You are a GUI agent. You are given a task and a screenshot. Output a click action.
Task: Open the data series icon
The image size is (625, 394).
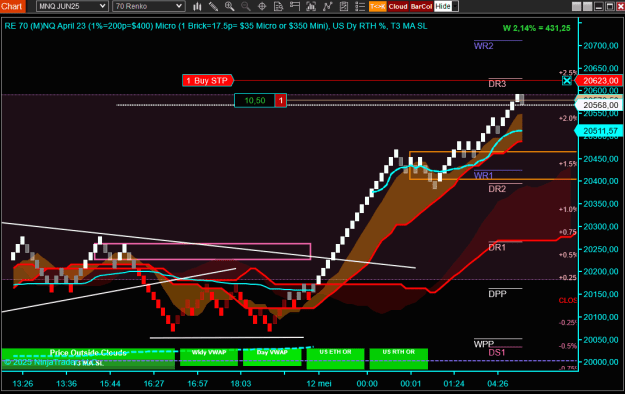click(x=311, y=6)
